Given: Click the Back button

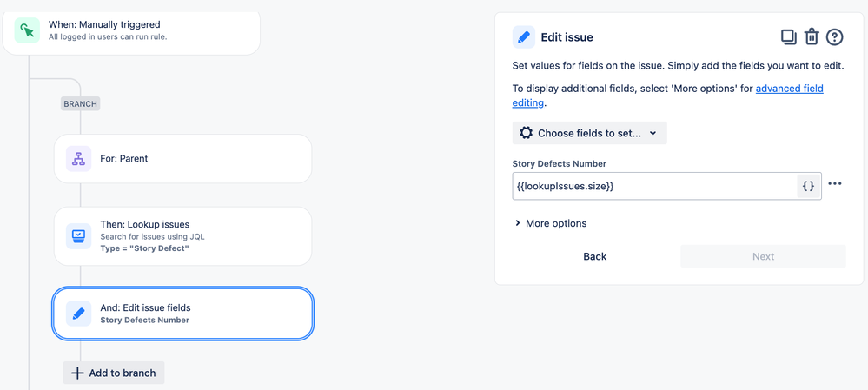Looking at the screenshot, I should (x=595, y=256).
